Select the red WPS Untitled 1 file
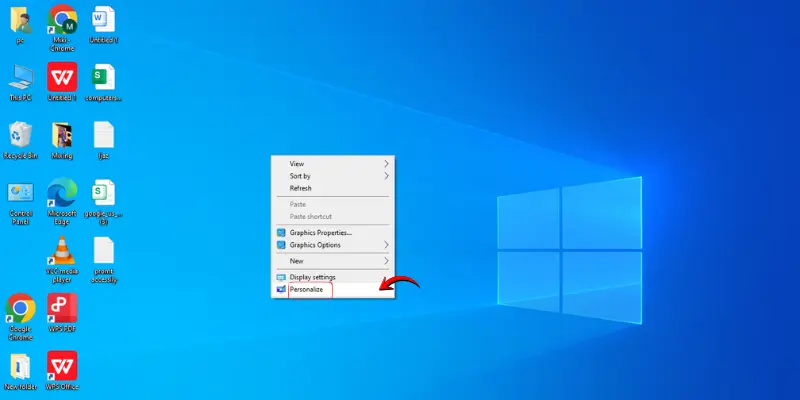The width and height of the screenshot is (800, 400). 62,77
